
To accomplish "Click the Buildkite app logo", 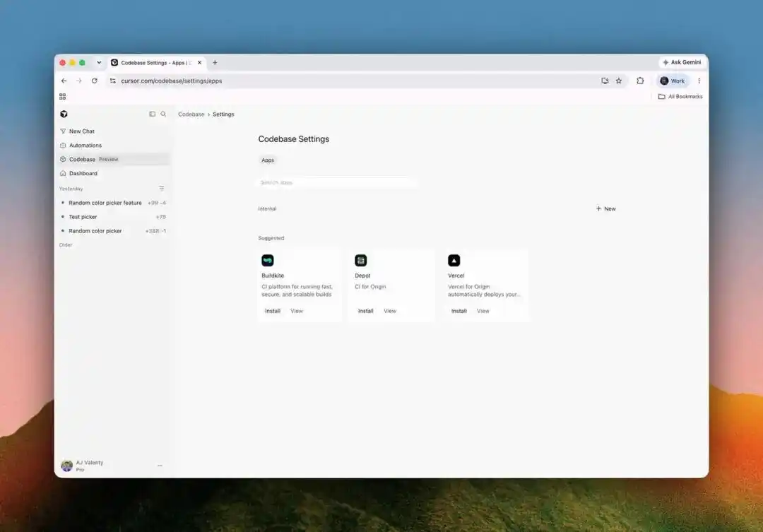I will tap(268, 261).
